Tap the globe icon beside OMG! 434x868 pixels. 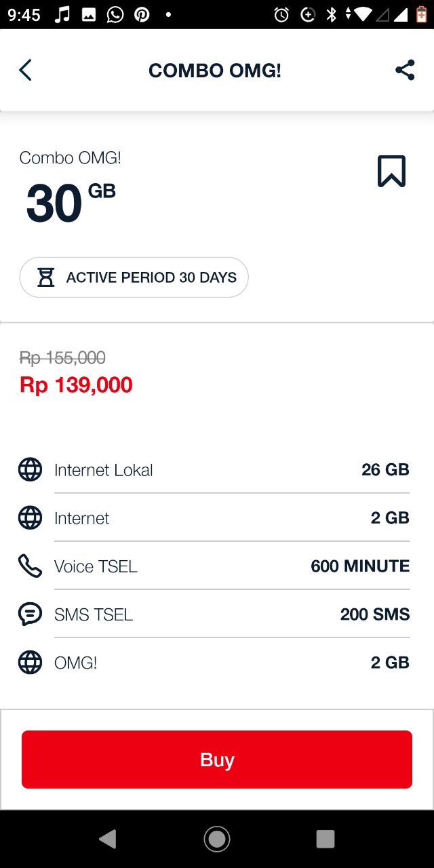click(30, 662)
